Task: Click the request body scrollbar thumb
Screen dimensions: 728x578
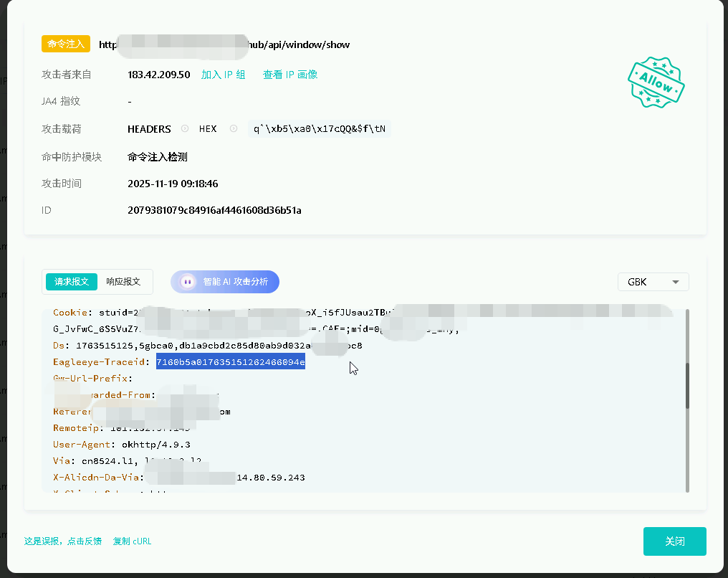Action: [688, 384]
